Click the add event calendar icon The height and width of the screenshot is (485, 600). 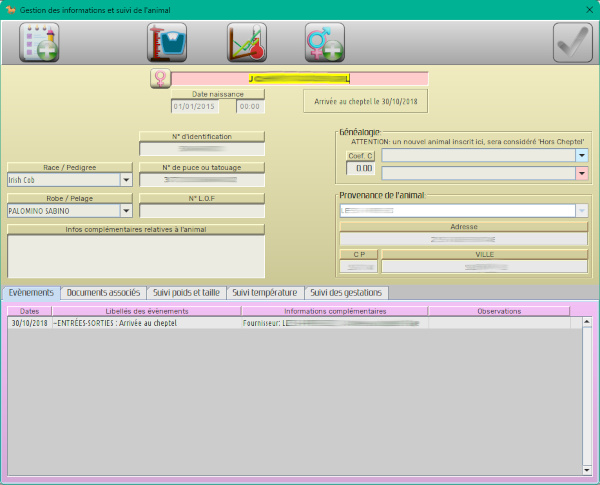pyautogui.click(x=39, y=43)
